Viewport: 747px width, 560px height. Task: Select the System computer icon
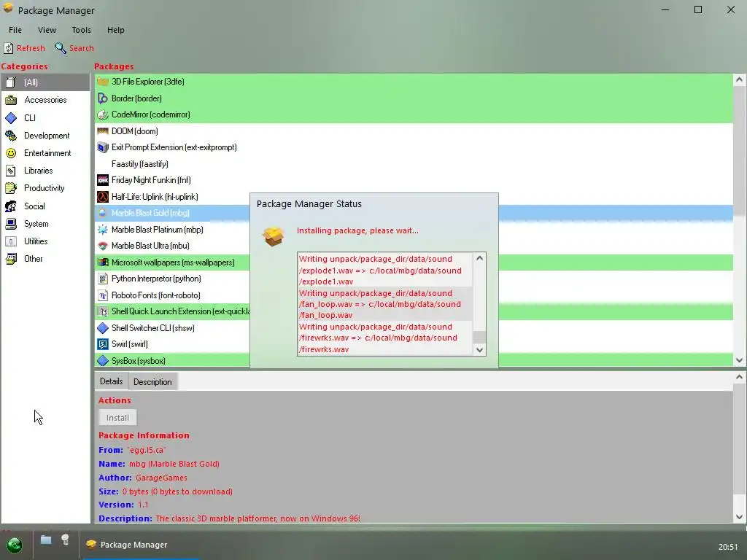pos(11,224)
